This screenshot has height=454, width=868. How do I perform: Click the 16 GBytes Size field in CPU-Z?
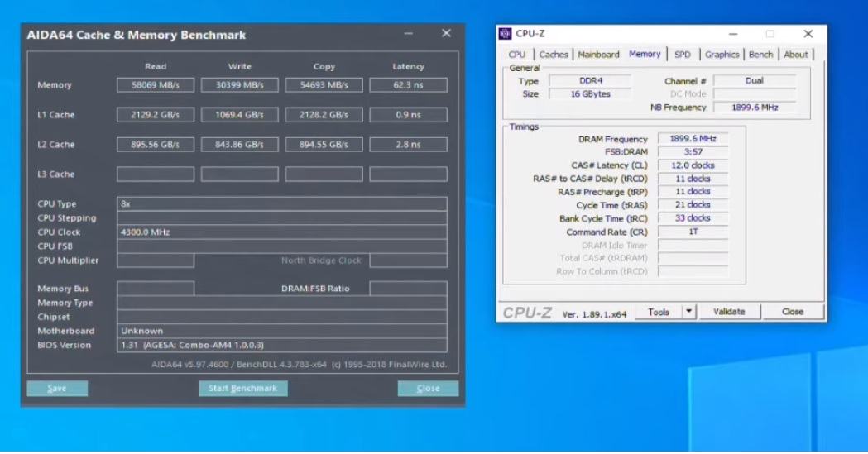[x=590, y=94]
